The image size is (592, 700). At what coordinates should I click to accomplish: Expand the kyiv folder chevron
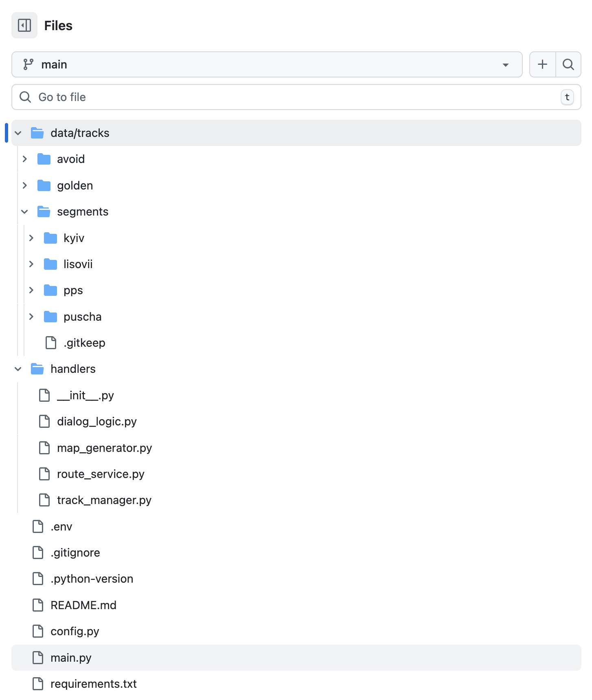[x=31, y=238]
